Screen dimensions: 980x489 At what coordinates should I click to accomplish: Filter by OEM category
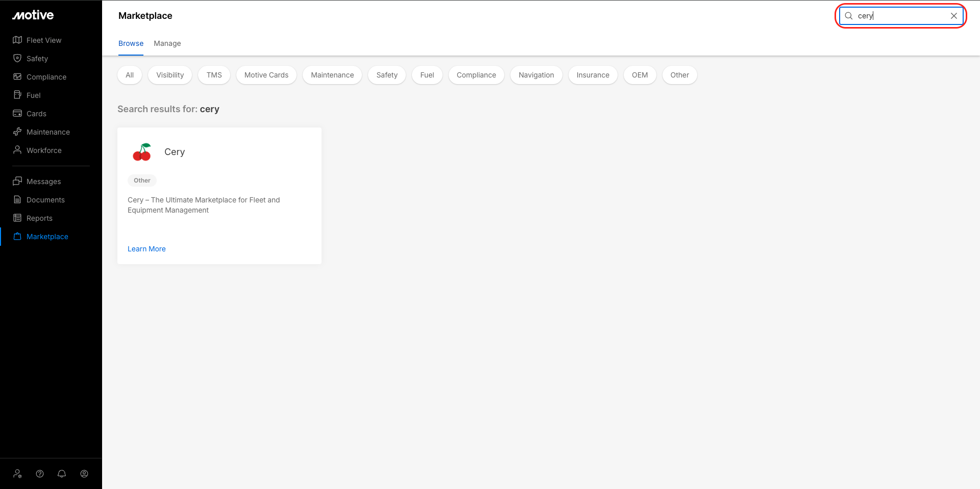(x=640, y=75)
